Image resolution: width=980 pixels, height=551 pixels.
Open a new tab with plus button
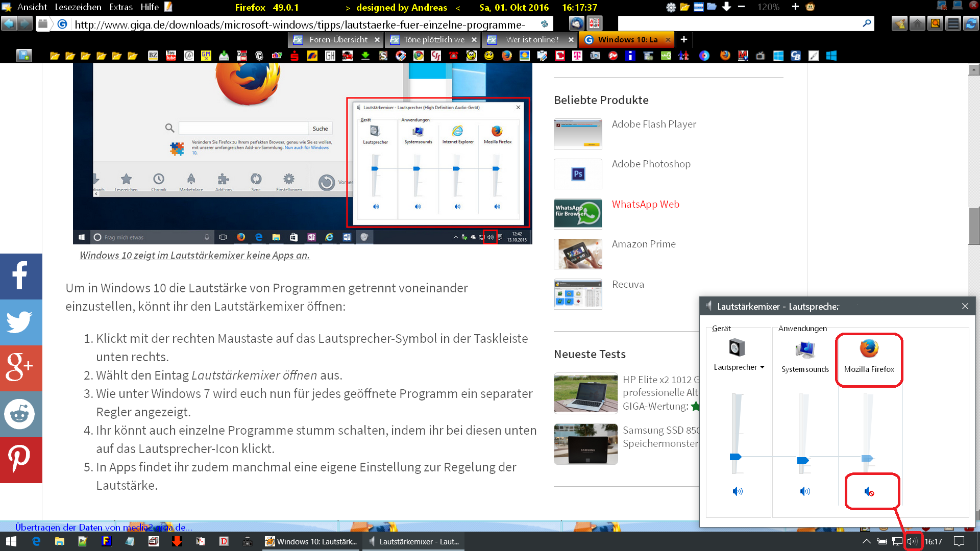[x=684, y=39]
